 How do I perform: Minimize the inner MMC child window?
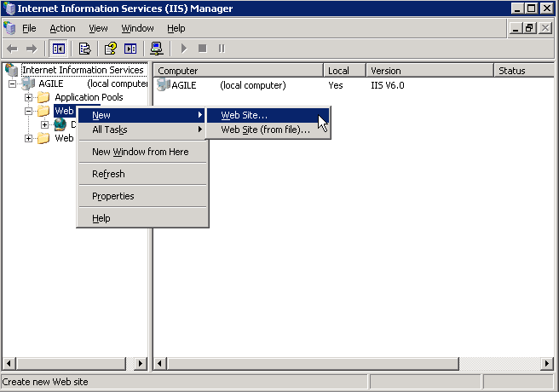[516, 28]
